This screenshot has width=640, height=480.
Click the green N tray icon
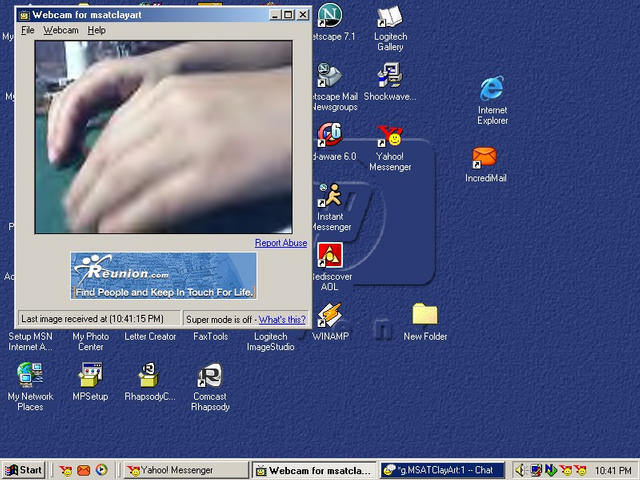pyautogui.click(x=550, y=470)
